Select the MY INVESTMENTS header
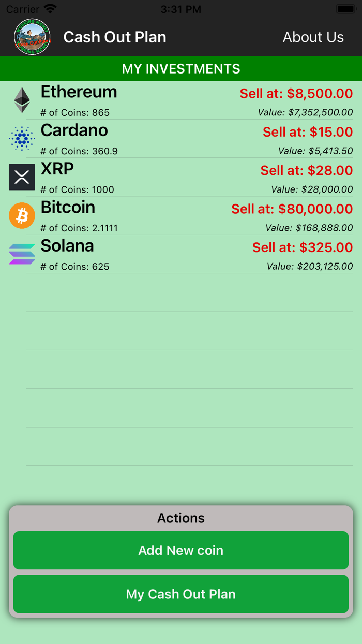 pyautogui.click(x=181, y=68)
